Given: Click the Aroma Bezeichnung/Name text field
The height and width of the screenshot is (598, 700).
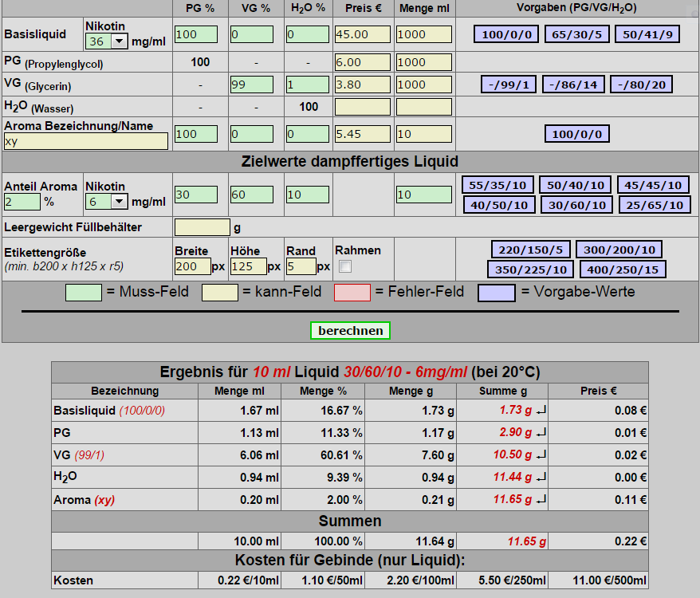Looking at the screenshot, I should 86,141.
